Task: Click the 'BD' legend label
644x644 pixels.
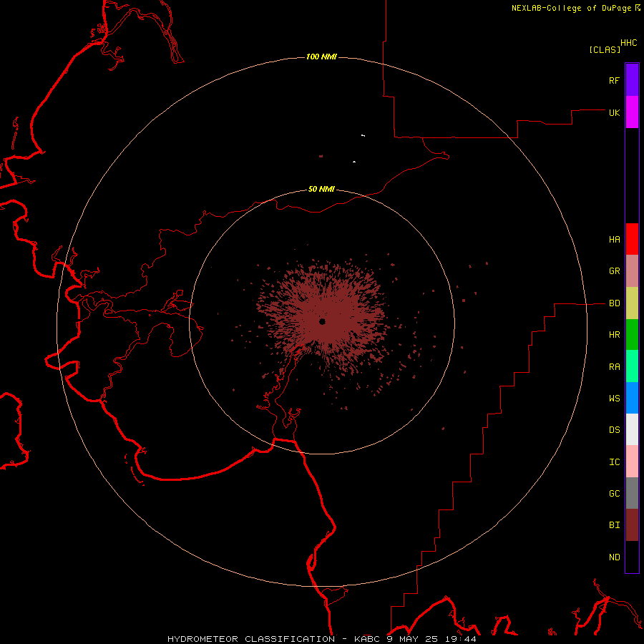Action: pyautogui.click(x=614, y=303)
